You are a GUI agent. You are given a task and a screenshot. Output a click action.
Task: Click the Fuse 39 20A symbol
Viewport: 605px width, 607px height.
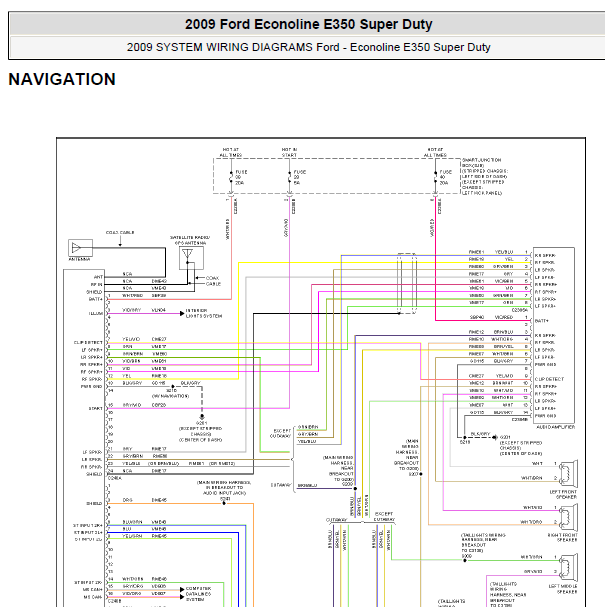point(231,177)
